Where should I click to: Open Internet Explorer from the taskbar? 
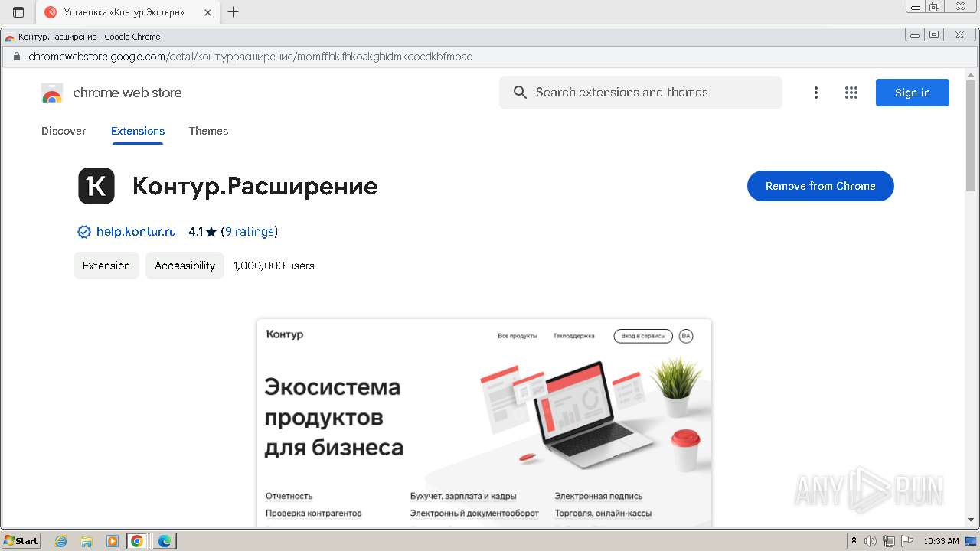click(x=61, y=541)
